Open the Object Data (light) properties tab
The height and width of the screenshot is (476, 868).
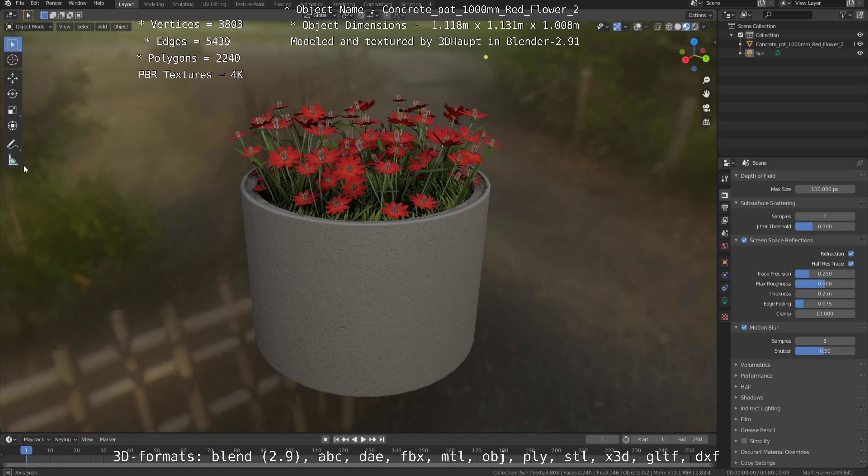(724, 301)
